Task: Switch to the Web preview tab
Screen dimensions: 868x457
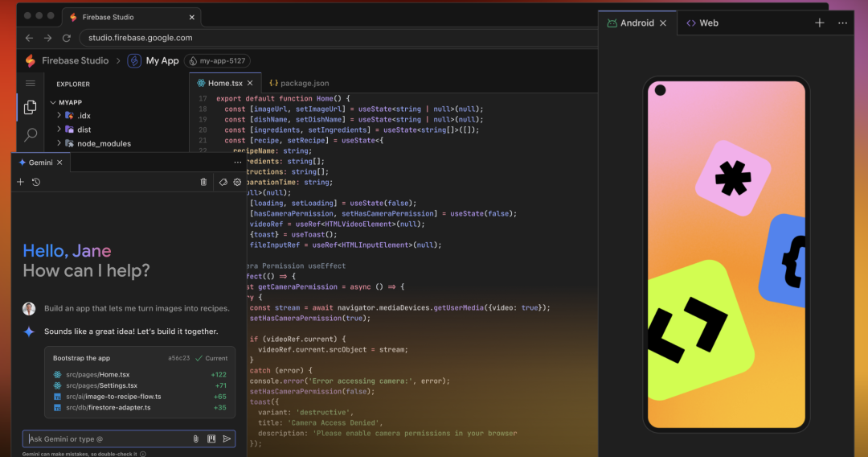Action: click(x=702, y=23)
